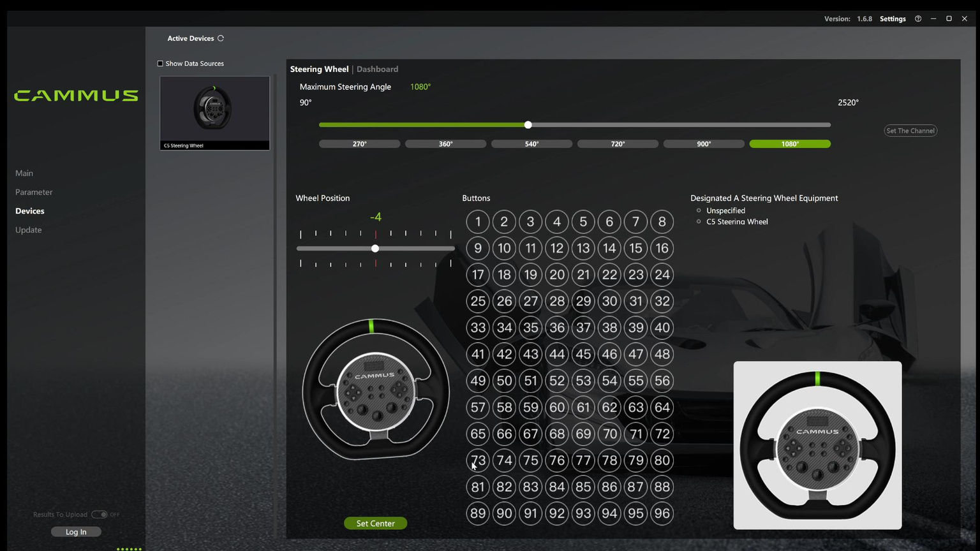This screenshot has width=980, height=551.
Task: Click the -4 wheel position value
Action: pyautogui.click(x=376, y=217)
